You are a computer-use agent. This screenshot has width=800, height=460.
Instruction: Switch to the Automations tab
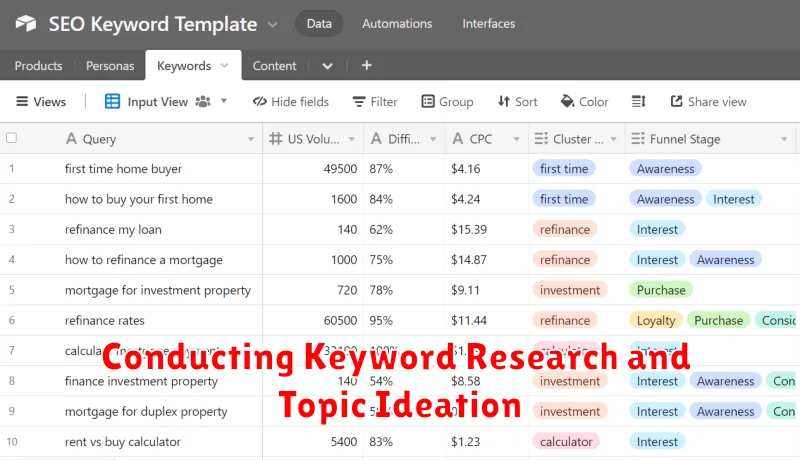tap(397, 24)
